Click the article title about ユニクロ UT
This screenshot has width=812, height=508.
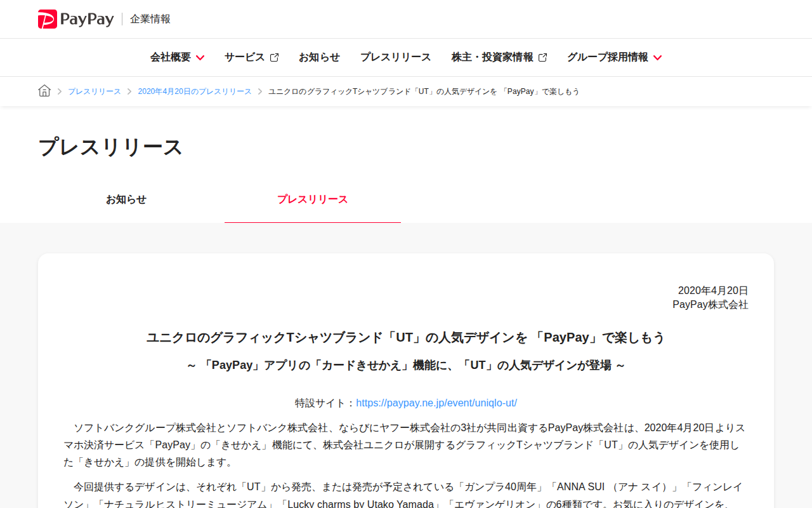point(406,337)
